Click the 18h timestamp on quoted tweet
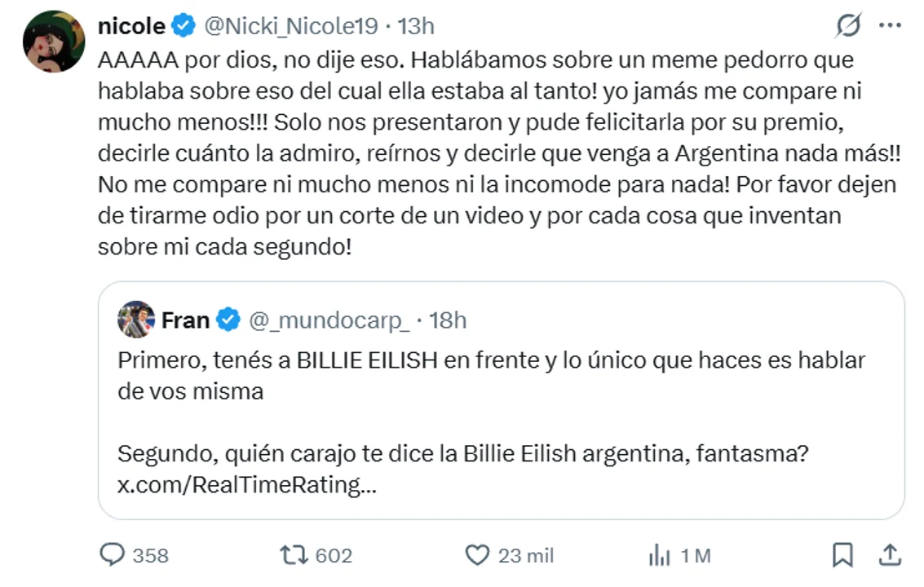 click(x=448, y=320)
